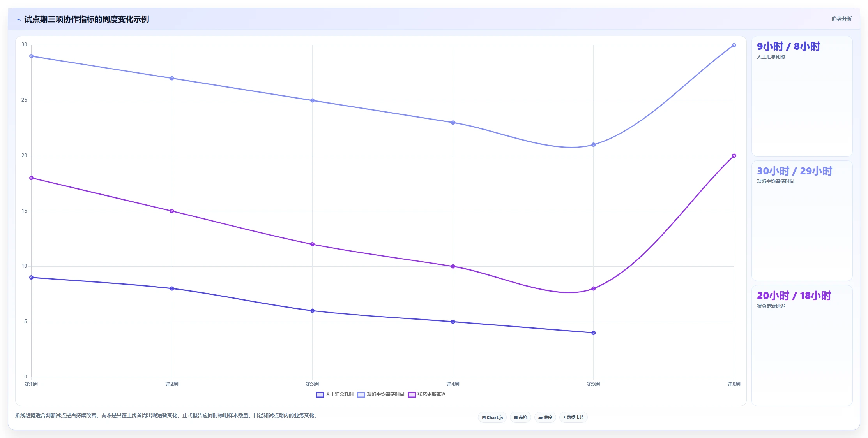Viewport: 868px width, 438px height.
Task: Click the 状态更新延迟 label in the third card
Action: coord(771,306)
